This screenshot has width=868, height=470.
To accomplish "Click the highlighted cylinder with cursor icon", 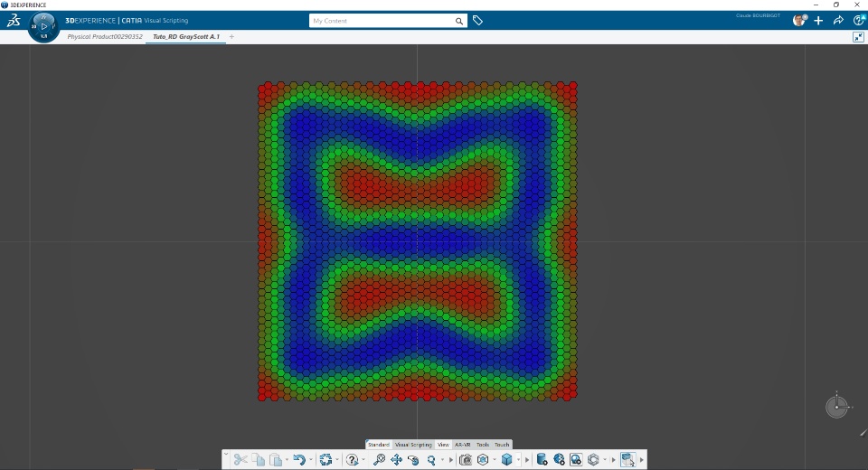I will click(627, 459).
